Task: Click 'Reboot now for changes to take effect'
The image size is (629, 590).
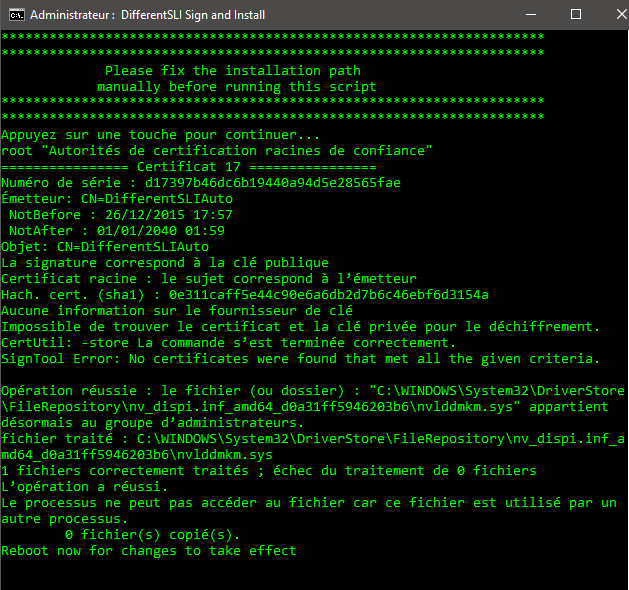Action: pyautogui.click(x=149, y=551)
